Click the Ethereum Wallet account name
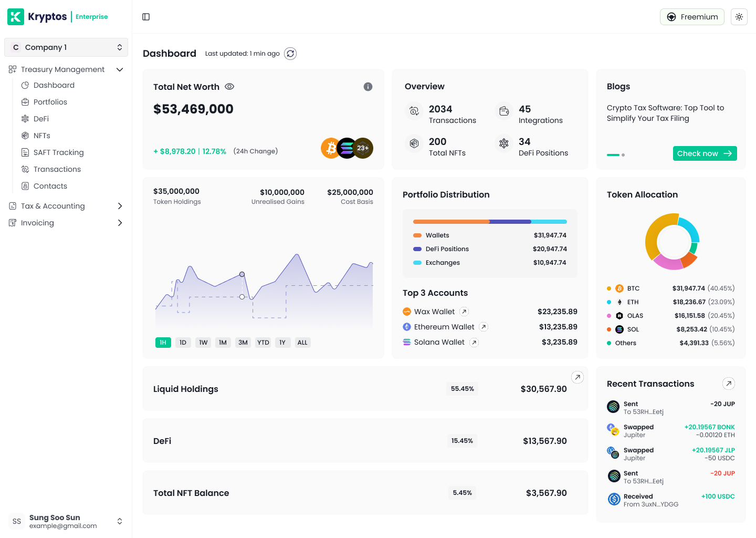Image resolution: width=756 pixels, height=538 pixels. 444,327
